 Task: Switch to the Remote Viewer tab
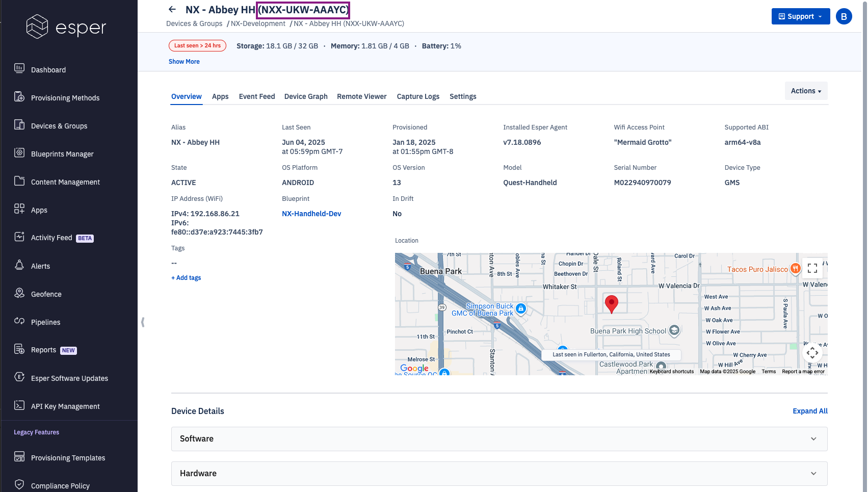coord(361,96)
